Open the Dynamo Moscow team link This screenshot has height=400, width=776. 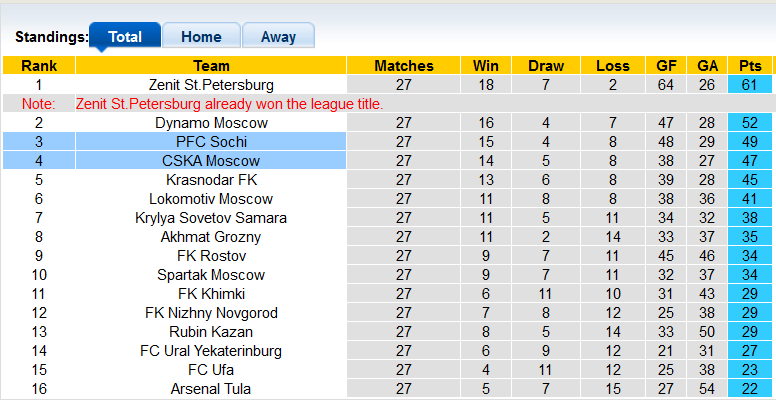[x=211, y=123]
